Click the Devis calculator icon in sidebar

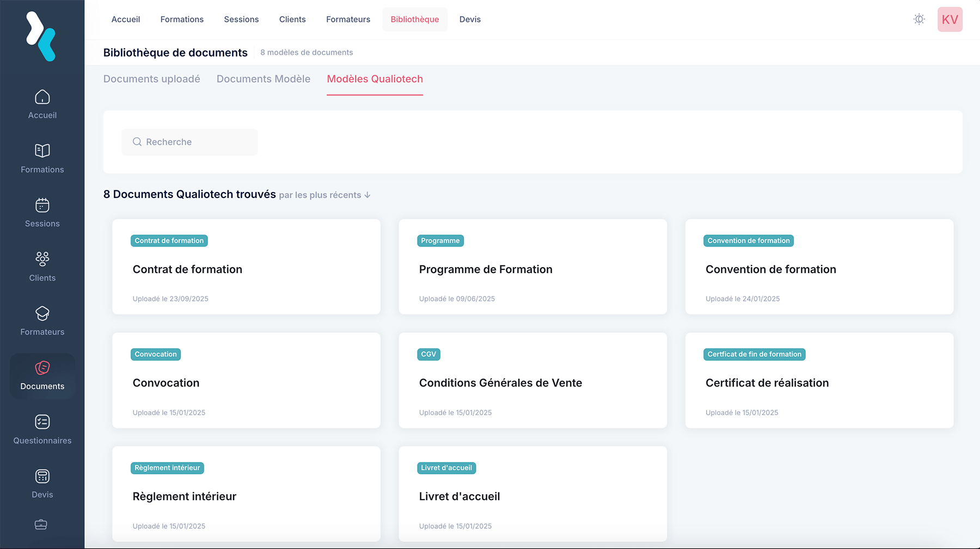click(42, 477)
